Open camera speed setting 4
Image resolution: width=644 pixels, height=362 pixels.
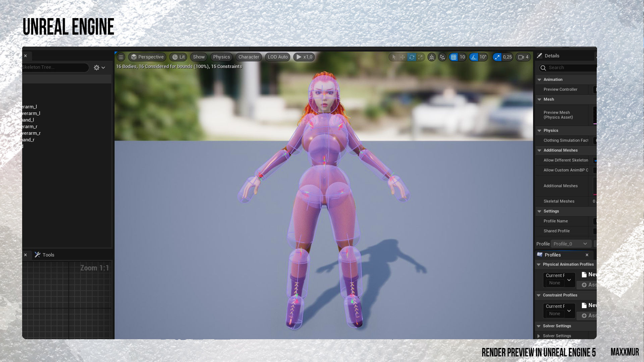pos(523,57)
